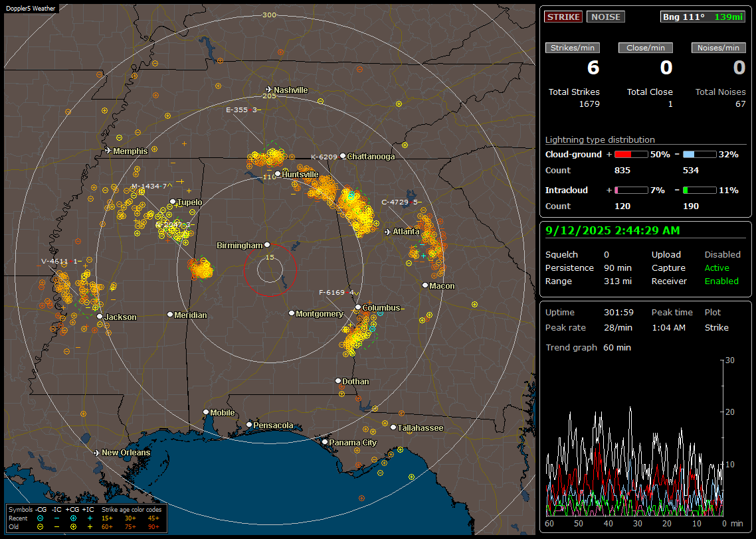Select storm cell label E-355
The height and width of the screenshot is (539, 756).
coord(243,110)
